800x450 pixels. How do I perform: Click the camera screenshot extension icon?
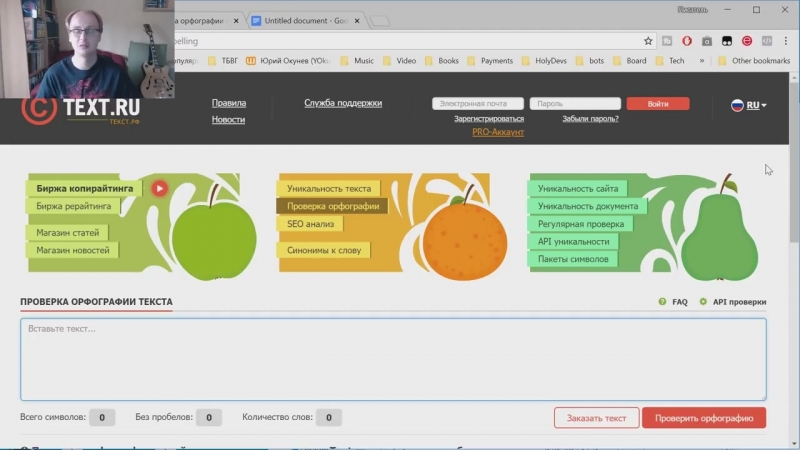[707, 41]
